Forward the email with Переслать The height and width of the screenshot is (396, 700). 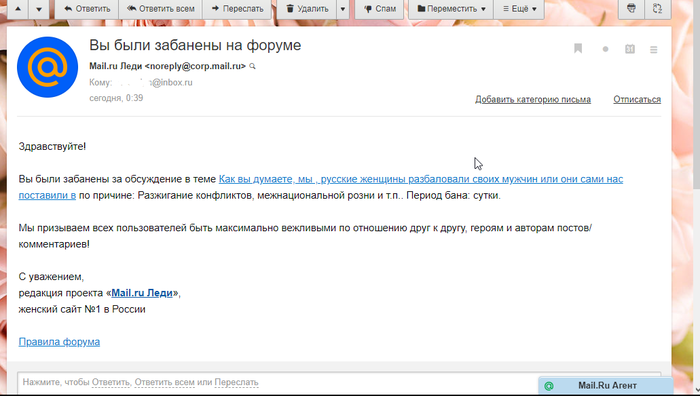(237, 9)
